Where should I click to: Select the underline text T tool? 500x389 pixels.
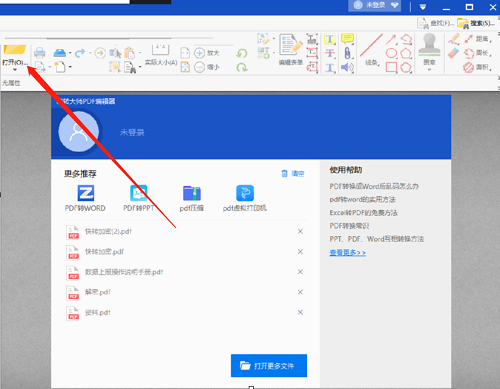[330, 68]
